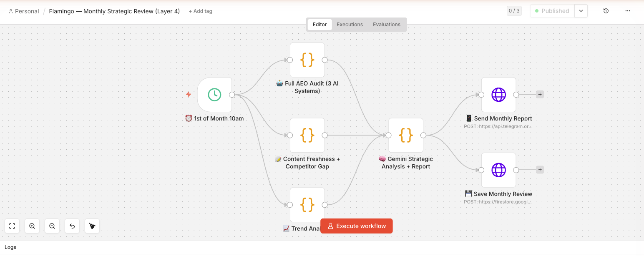
Task: Open the three-dot workflow options menu
Action: click(628, 11)
